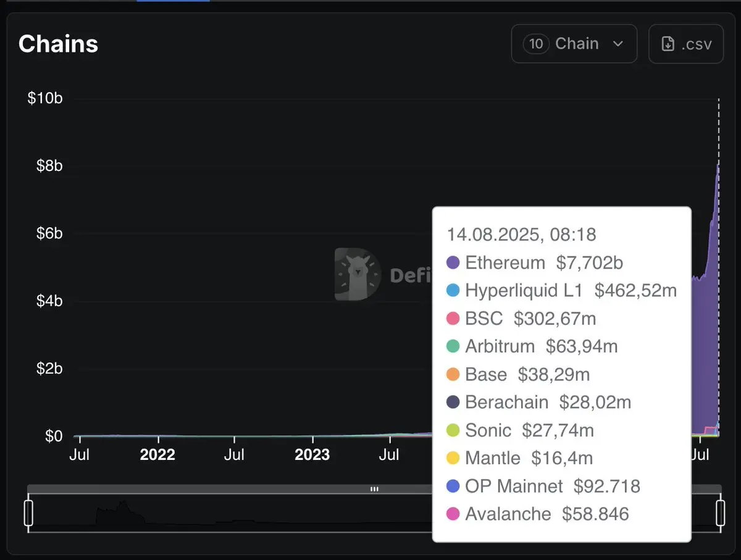Click the Base $38,29m value
The height and width of the screenshot is (560, 741).
[554, 374]
